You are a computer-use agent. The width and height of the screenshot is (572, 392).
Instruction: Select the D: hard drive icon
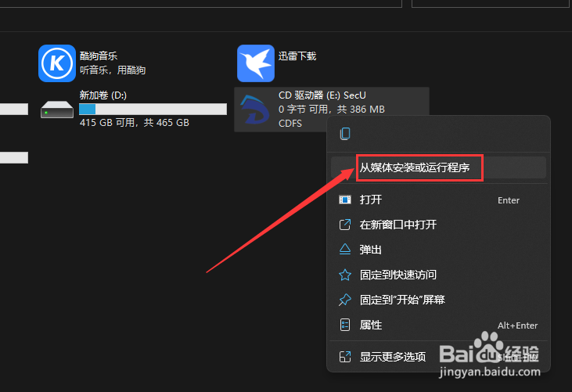57,110
